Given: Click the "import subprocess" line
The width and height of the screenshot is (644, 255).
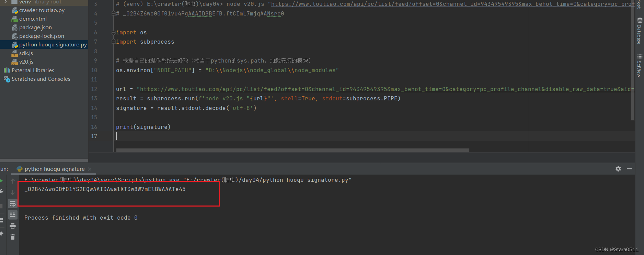Looking at the screenshot, I should coord(145,42).
